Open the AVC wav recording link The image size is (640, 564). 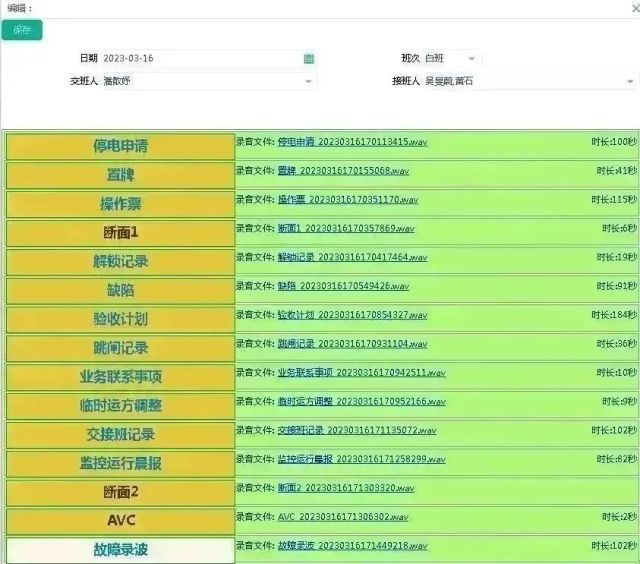click(x=343, y=517)
